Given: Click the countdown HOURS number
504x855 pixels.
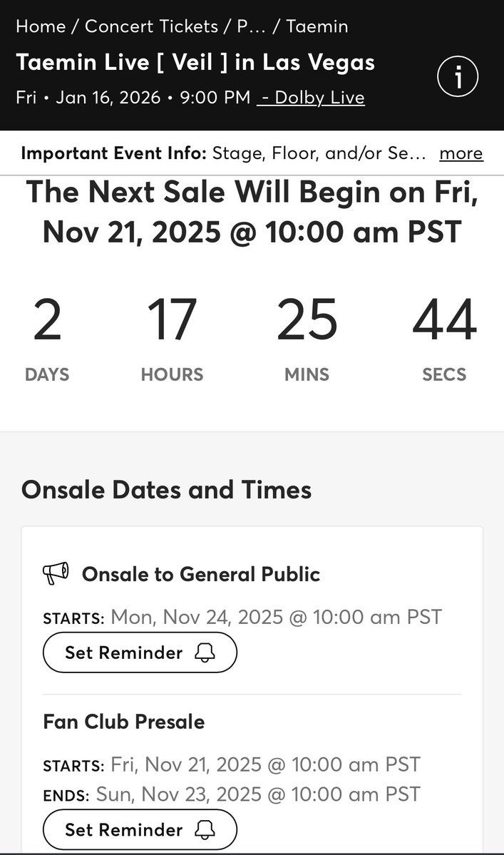Looking at the screenshot, I should click(172, 320).
